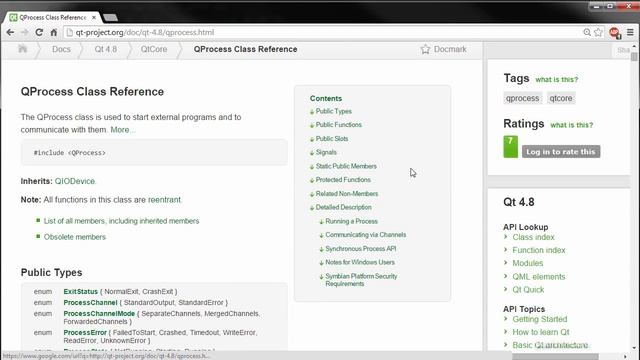
Task: Select the qtcore tag
Action: (560, 98)
